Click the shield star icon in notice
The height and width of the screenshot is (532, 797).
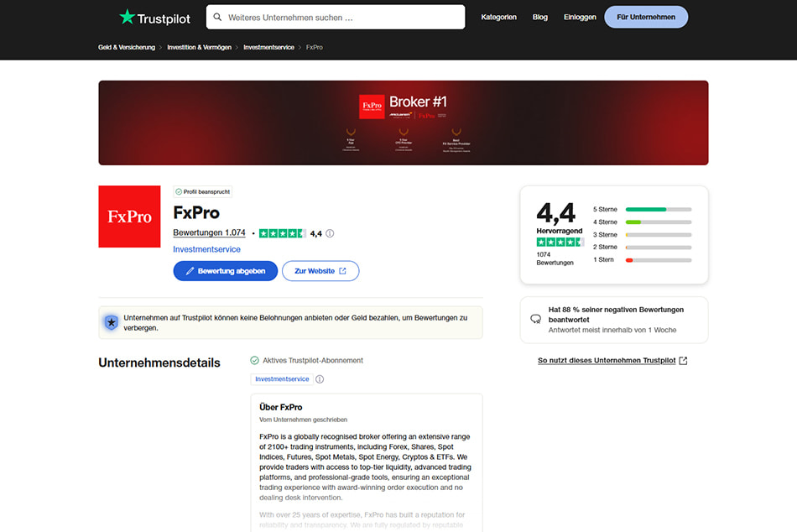pos(112,322)
